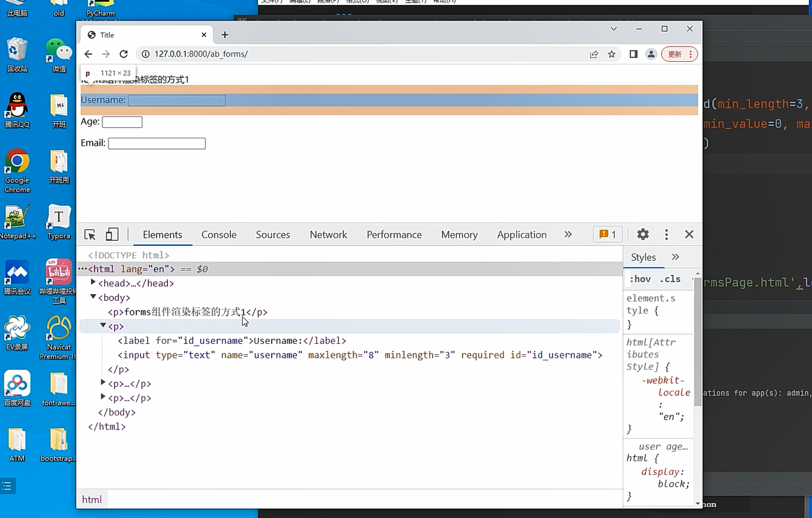Show more DevTools tabs
Viewport: 812px width, 518px height.
(x=568, y=235)
